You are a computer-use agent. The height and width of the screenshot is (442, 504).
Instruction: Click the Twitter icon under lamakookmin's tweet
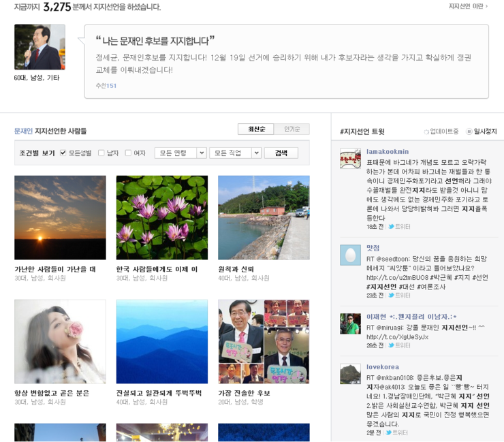point(391,227)
